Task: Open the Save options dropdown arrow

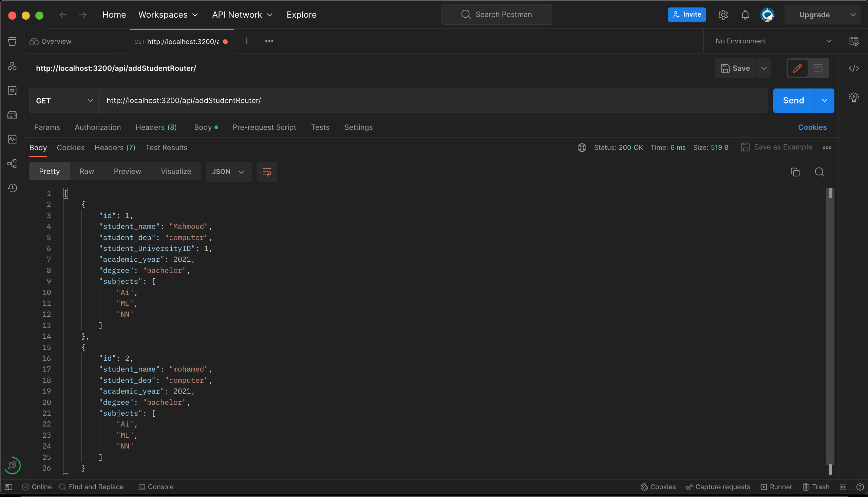Action: point(764,68)
